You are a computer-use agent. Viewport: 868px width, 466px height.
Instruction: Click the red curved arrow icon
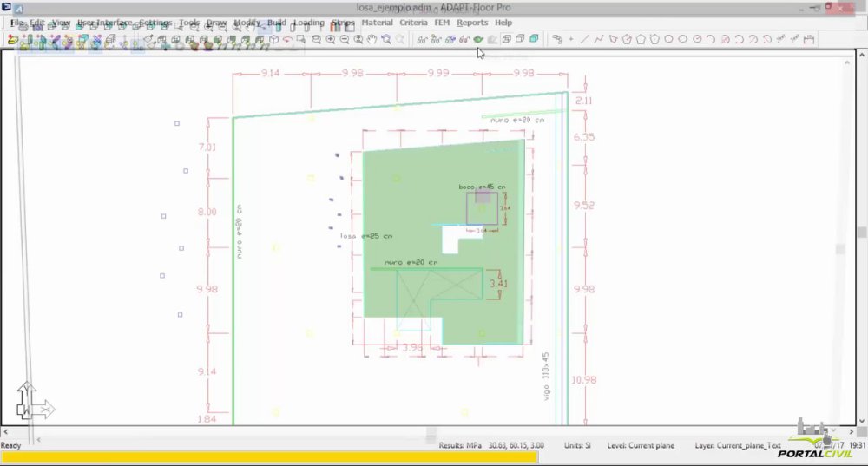(x=287, y=39)
